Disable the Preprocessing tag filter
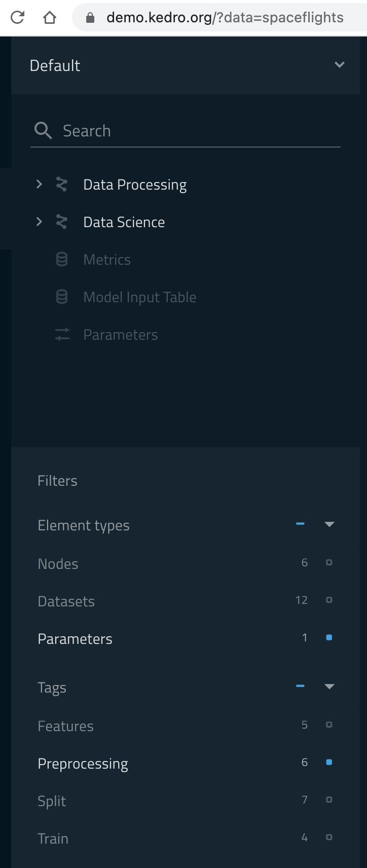This screenshot has height=868, width=367. (x=329, y=762)
